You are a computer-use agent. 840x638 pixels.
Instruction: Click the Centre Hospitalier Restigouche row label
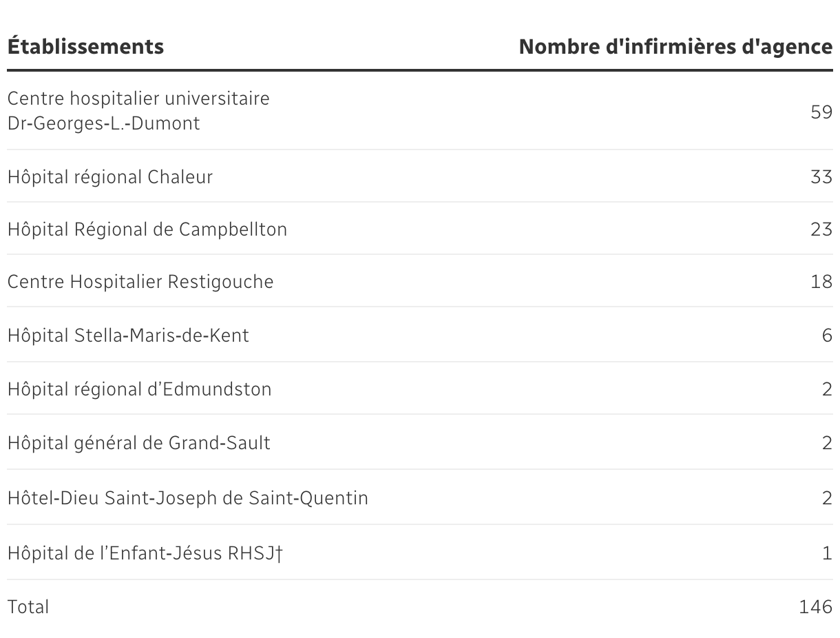tap(140, 282)
